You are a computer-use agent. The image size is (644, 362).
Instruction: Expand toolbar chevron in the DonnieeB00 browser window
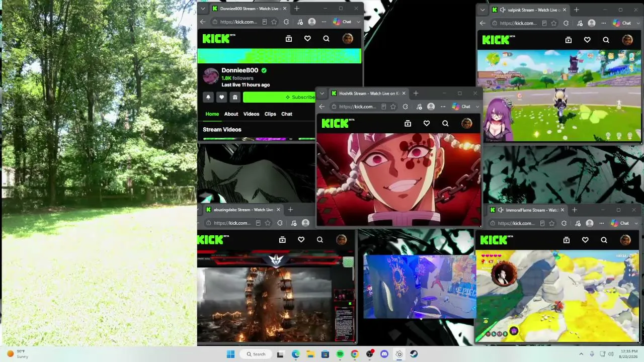(x=358, y=22)
